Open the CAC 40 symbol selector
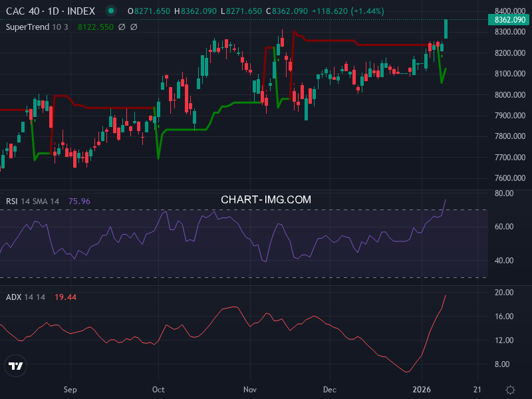 24,11
